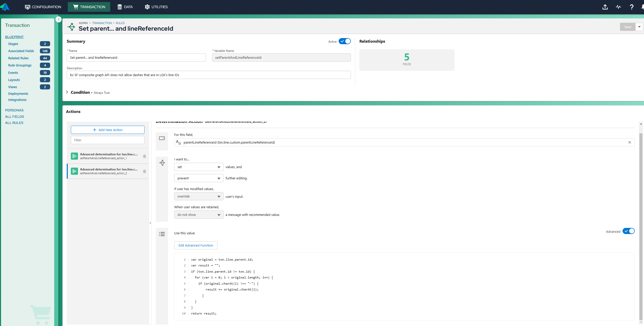Open the Save button dropdown arrow
644x326 pixels.
coord(639,27)
